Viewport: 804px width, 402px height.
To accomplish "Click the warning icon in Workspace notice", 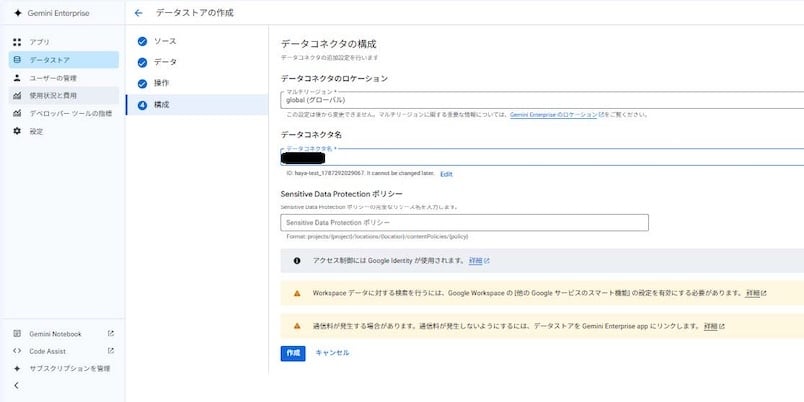I will click(x=297, y=293).
